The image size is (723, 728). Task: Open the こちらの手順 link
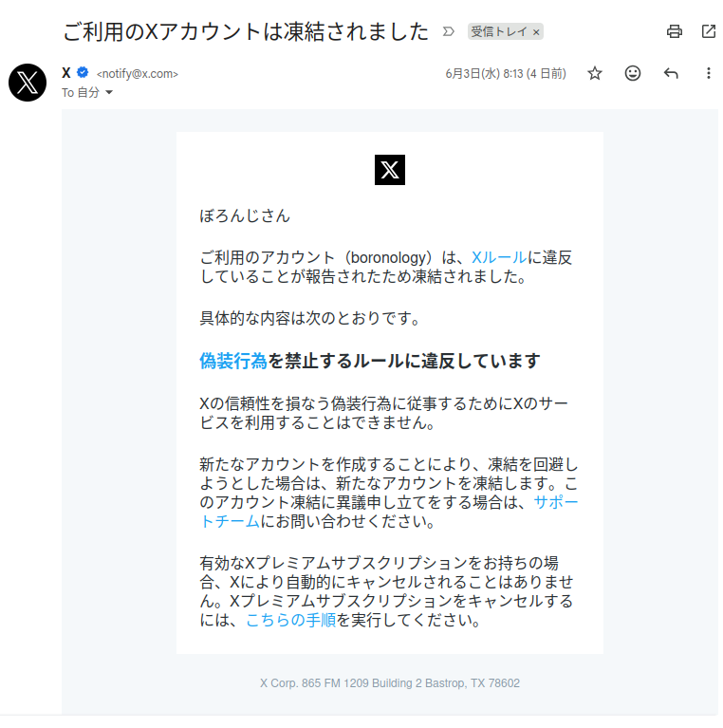click(290, 620)
